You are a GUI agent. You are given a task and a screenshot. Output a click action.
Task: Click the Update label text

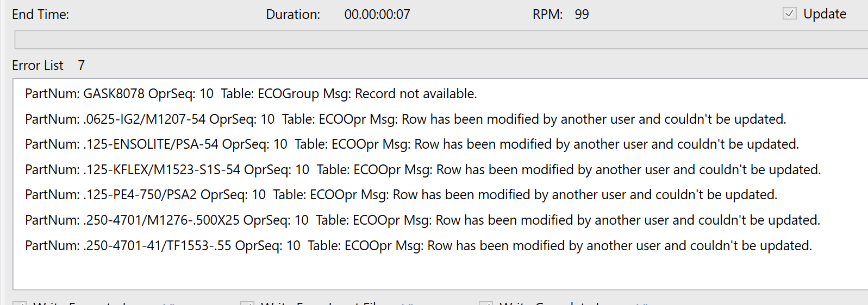pos(825,14)
